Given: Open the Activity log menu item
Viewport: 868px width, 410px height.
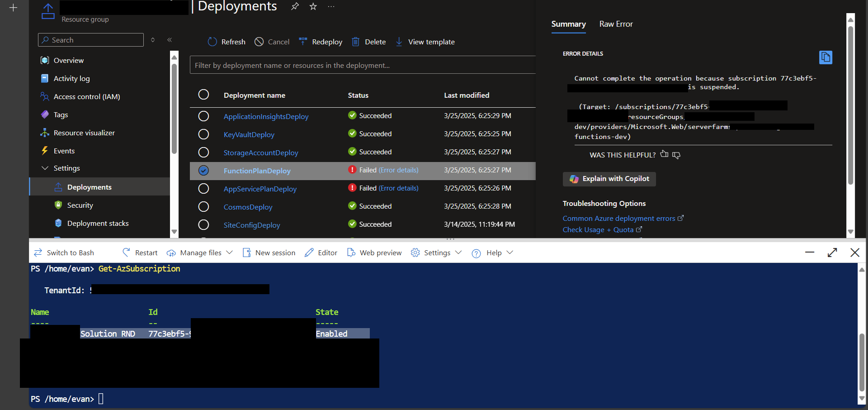Looking at the screenshot, I should (71, 78).
